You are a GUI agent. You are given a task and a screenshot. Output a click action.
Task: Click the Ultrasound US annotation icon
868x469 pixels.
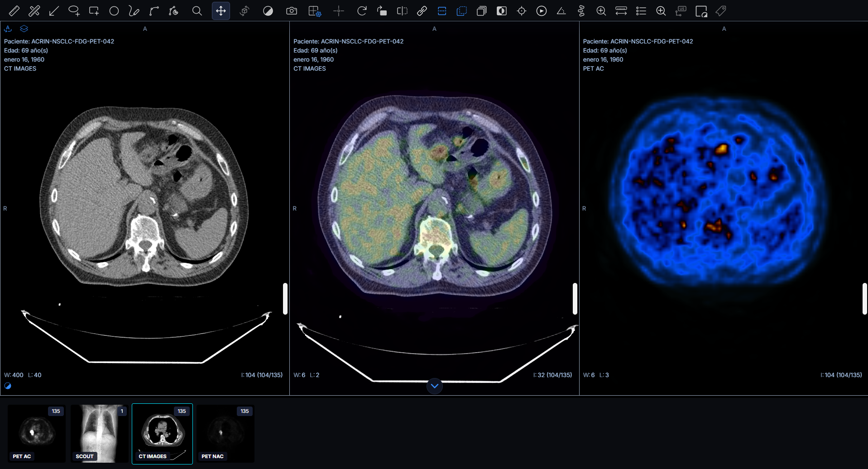point(681,11)
